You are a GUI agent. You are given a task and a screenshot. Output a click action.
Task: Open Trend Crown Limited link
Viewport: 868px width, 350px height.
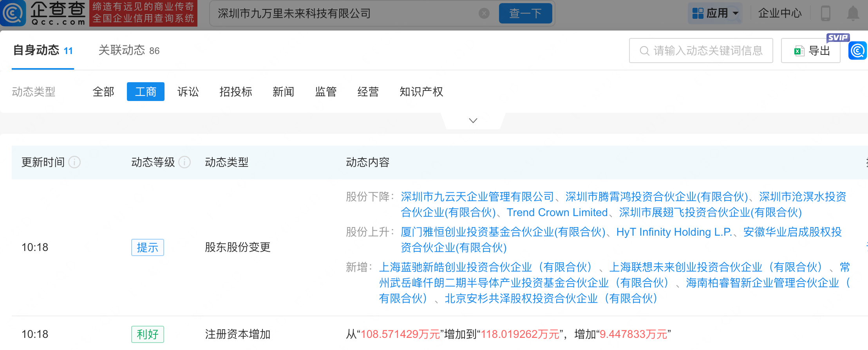click(x=557, y=213)
